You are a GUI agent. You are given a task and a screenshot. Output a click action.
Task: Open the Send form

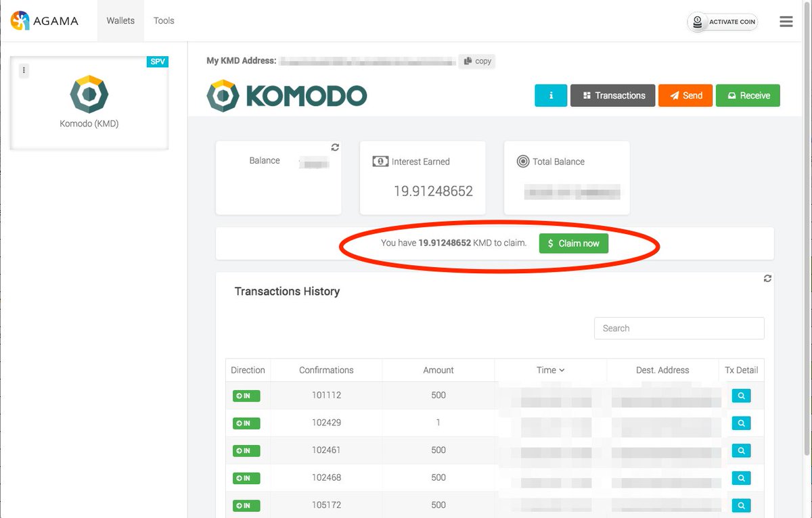point(685,95)
